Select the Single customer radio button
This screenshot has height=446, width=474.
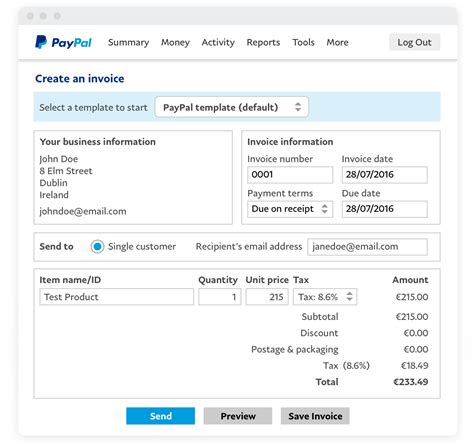(97, 247)
